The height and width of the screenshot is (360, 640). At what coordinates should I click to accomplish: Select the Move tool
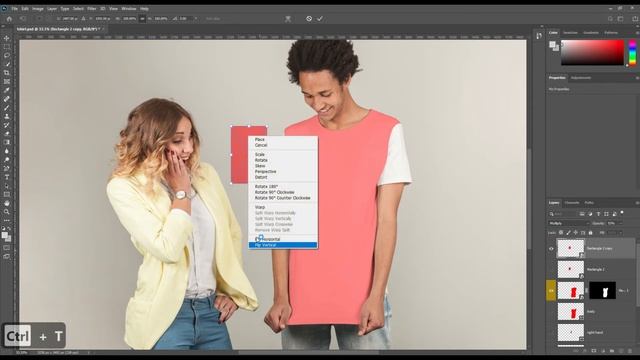[7, 38]
